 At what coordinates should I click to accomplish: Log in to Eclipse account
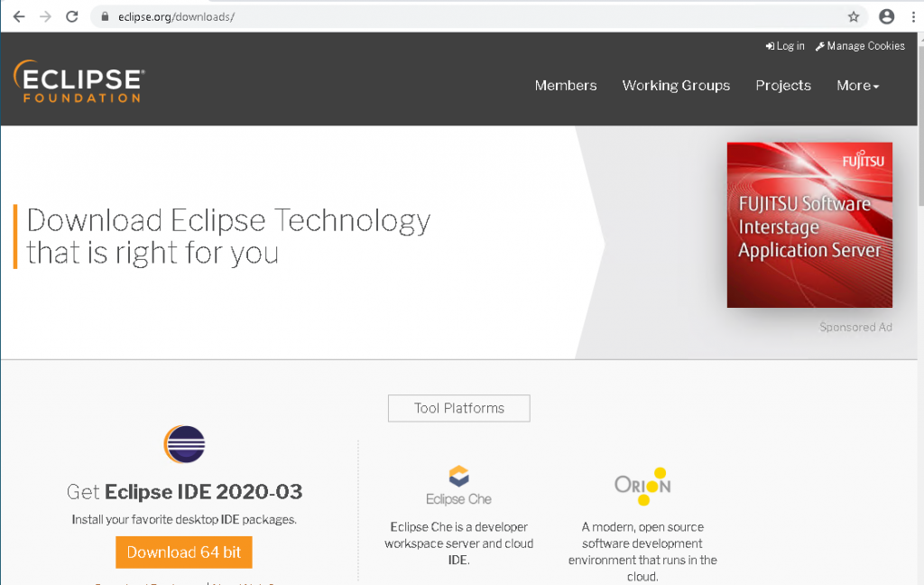pos(785,46)
